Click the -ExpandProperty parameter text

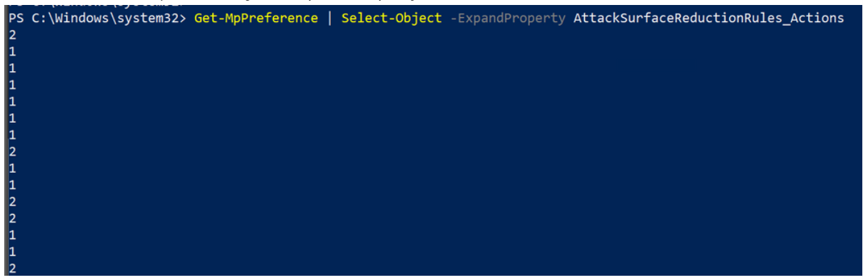point(508,18)
